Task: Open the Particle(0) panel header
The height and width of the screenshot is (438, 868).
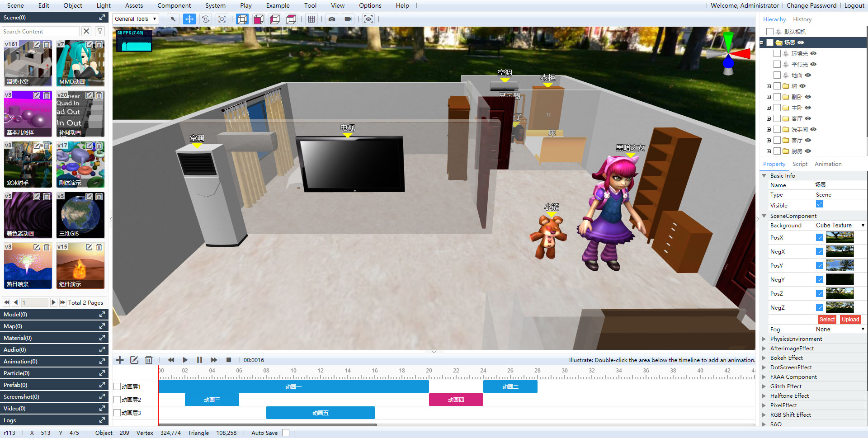Action: click(54, 373)
